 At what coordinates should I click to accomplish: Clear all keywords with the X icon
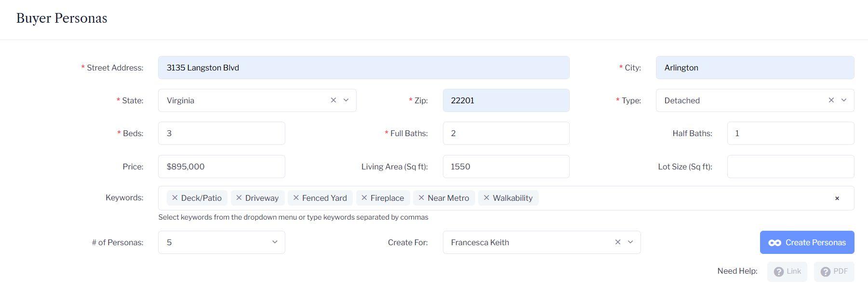point(837,198)
